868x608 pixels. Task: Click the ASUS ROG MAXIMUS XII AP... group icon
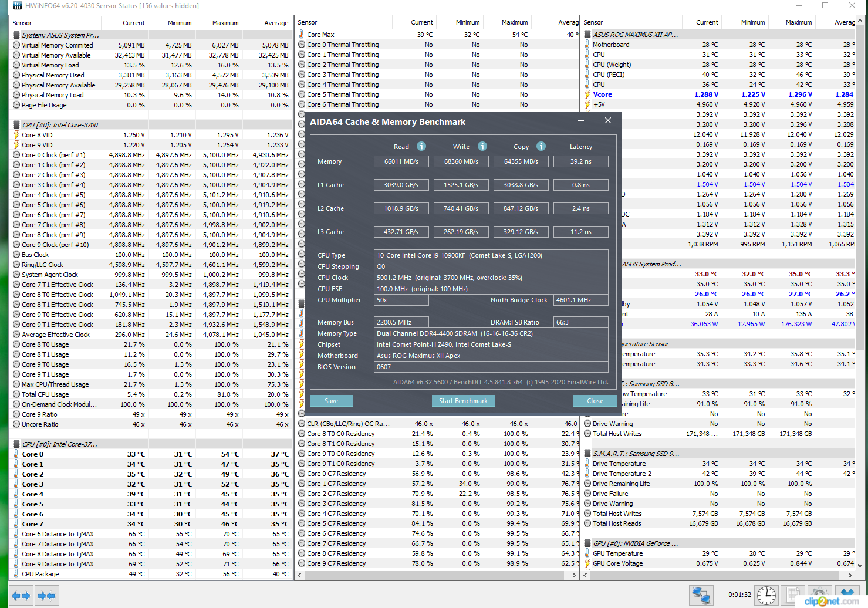click(587, 35)
